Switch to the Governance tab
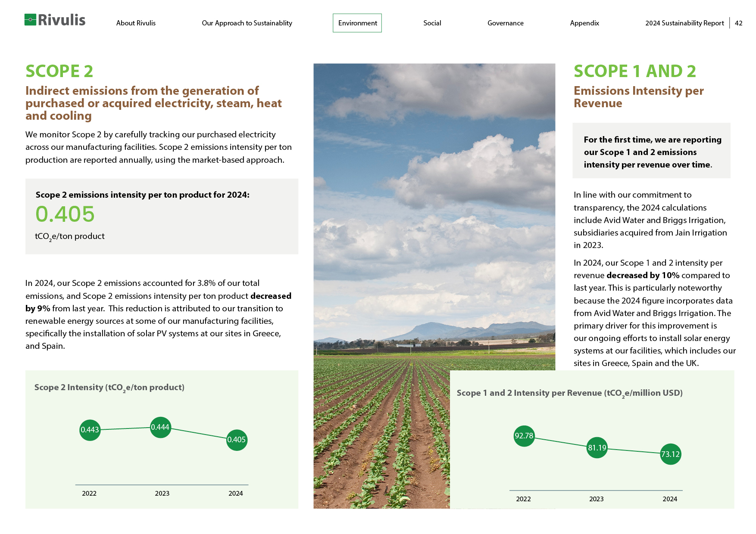Image resolution: width=756 pixels, height=534 pixels. (505, 23)
